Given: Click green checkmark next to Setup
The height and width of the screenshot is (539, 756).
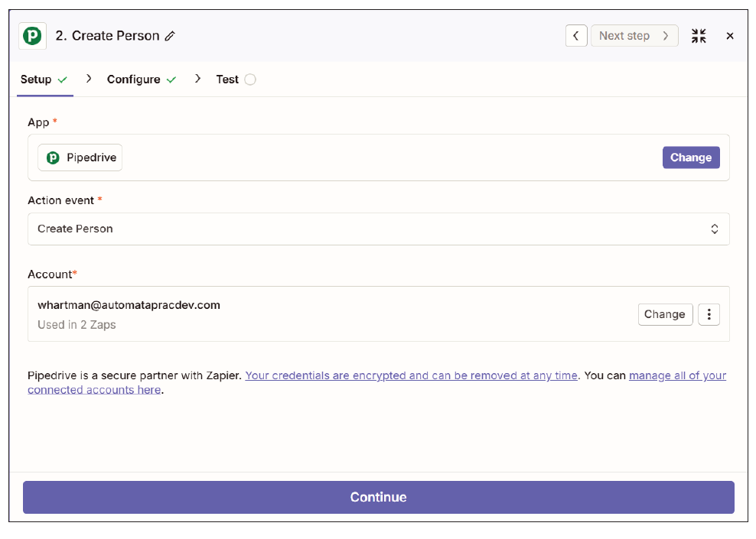Looking at the screenshot, I should pos(63,80).
